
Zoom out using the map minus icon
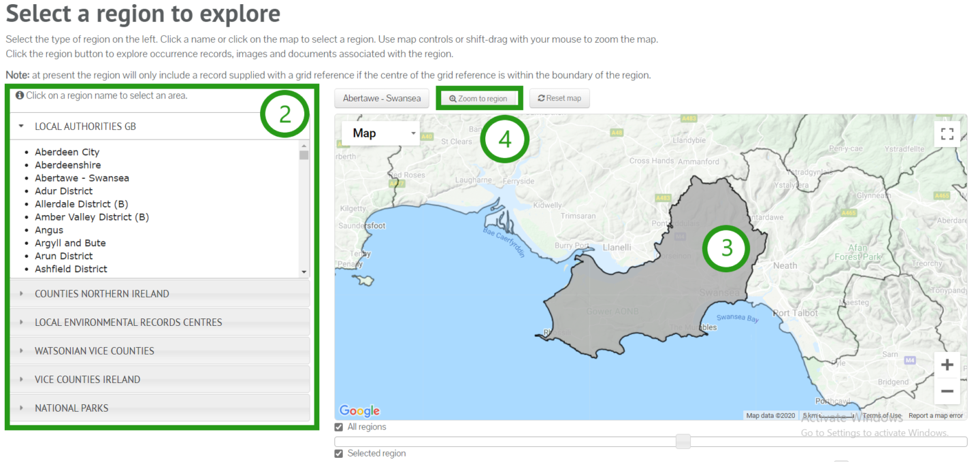tap(947, 391)
